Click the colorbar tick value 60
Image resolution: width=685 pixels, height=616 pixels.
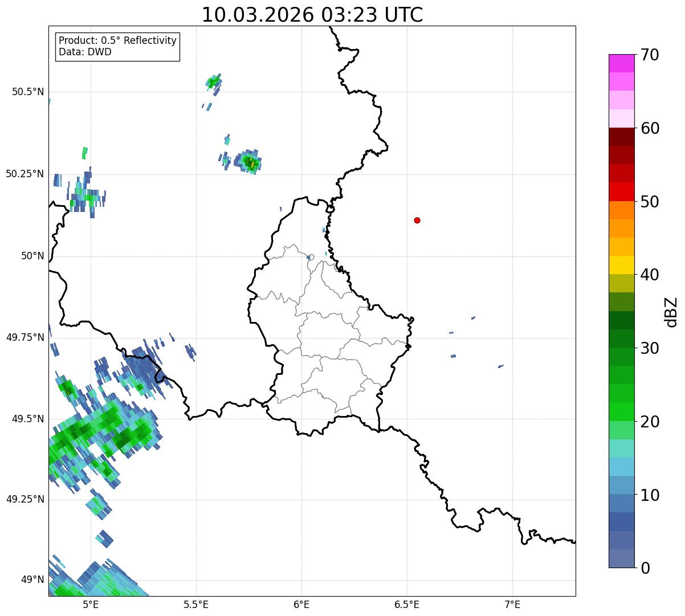click(650, 128)
